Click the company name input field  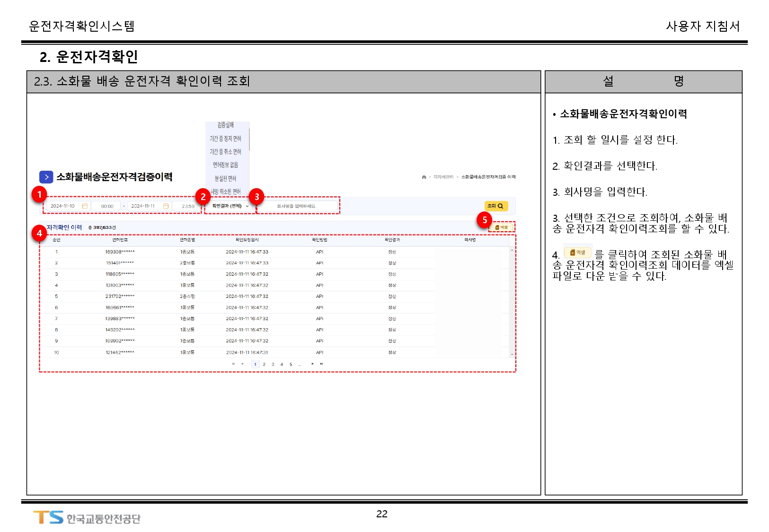(297, 206)
